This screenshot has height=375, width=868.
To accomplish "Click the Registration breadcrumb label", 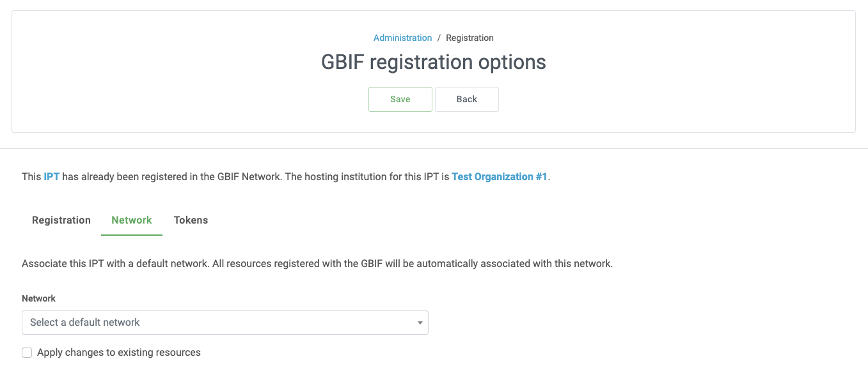I will 470,38.
